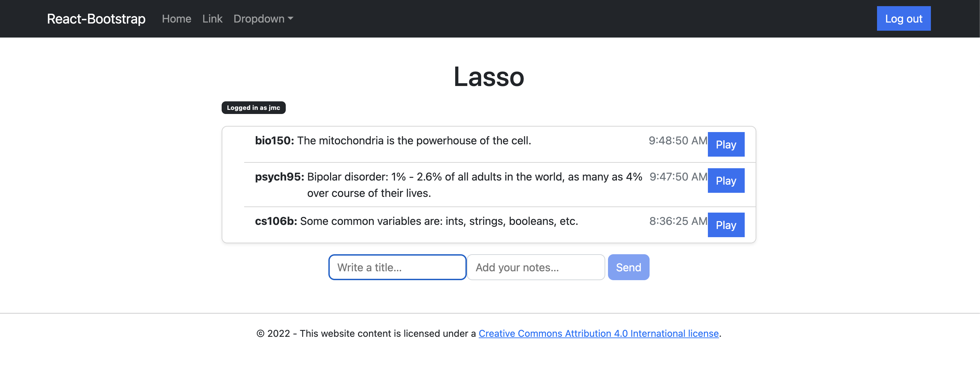
Task: Expand the Dropdown menu in navbar
Action: pyautogui.click(x=263, y=19)
